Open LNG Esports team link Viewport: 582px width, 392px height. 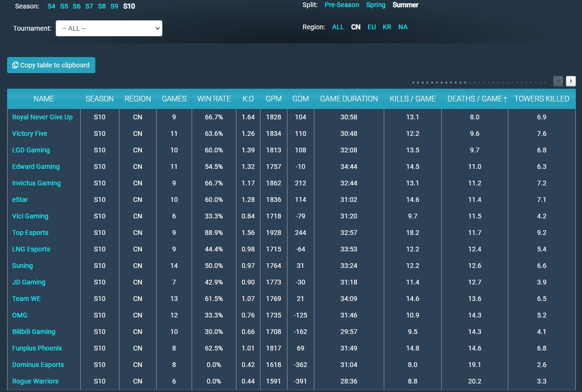coord(31,249)
